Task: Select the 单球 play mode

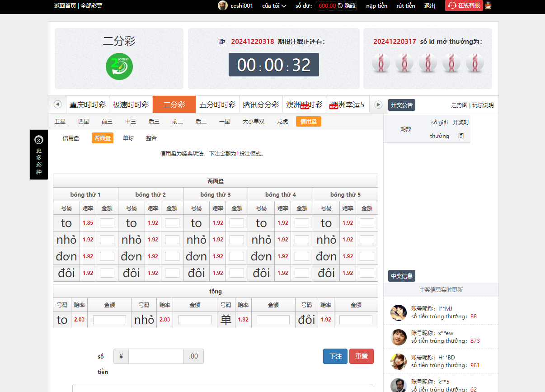Action: coord(128,138)
